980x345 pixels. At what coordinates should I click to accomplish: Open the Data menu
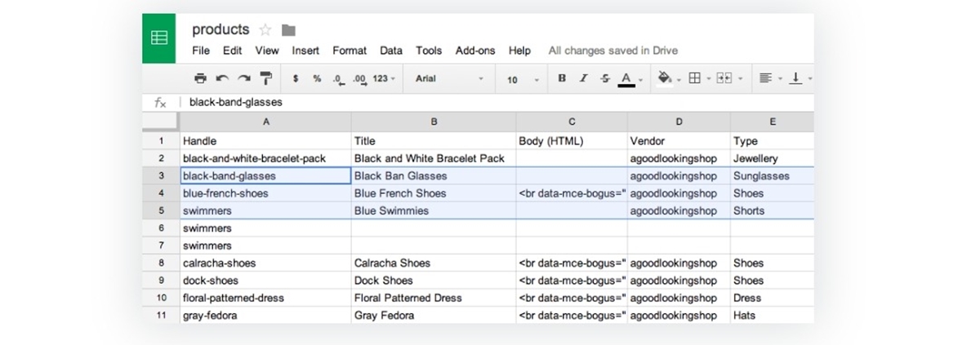[x=391, y=51]
